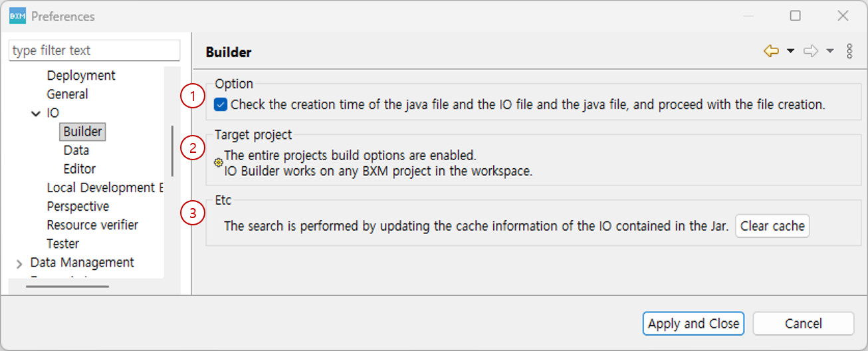The width and height of the screenshot is (868, 351).
Task: Close the Preferences dialog window
Action: [x=843, y=16]
